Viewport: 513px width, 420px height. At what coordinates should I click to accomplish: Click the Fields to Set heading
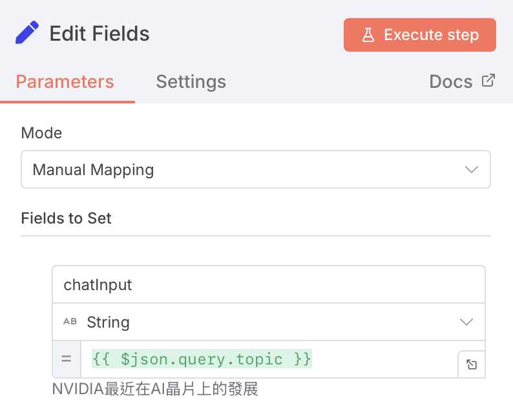(67, 218)
